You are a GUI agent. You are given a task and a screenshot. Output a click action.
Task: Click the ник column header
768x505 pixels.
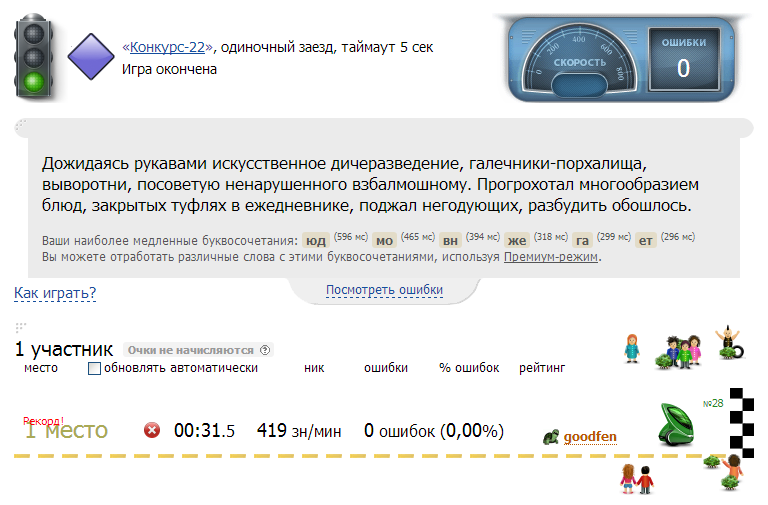314,368
